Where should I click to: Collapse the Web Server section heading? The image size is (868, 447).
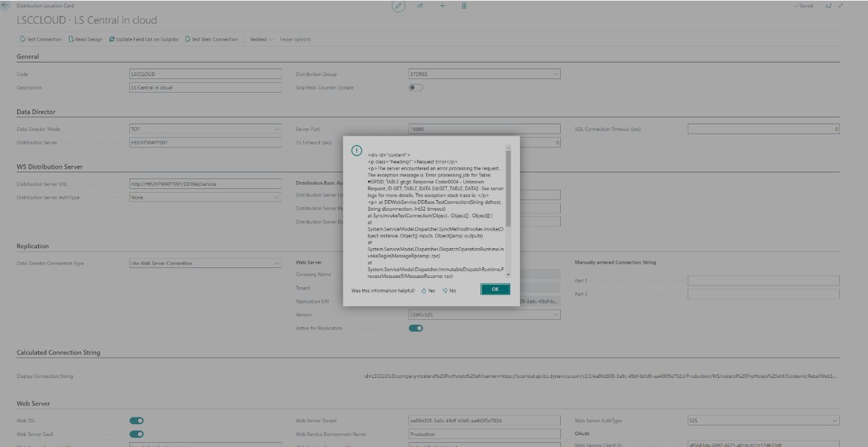(x=34, y=403)
